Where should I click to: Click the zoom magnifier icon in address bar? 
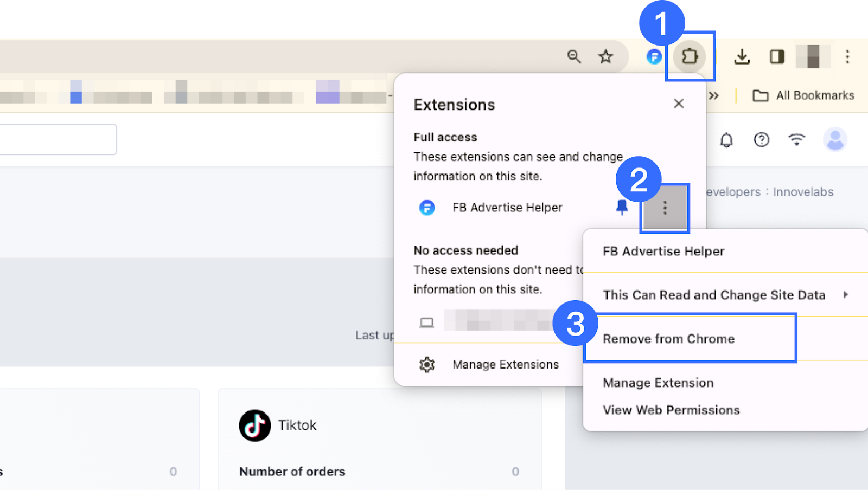574,56
